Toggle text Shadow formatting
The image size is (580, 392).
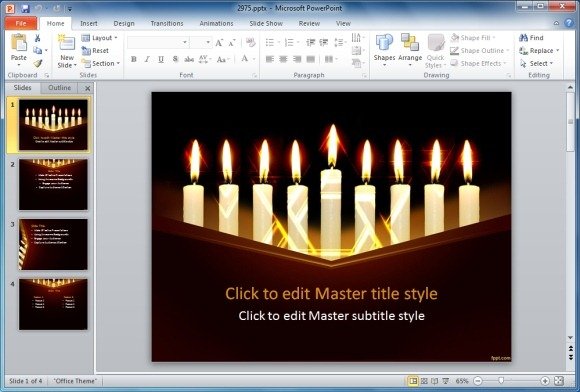[x=175, y=59]
